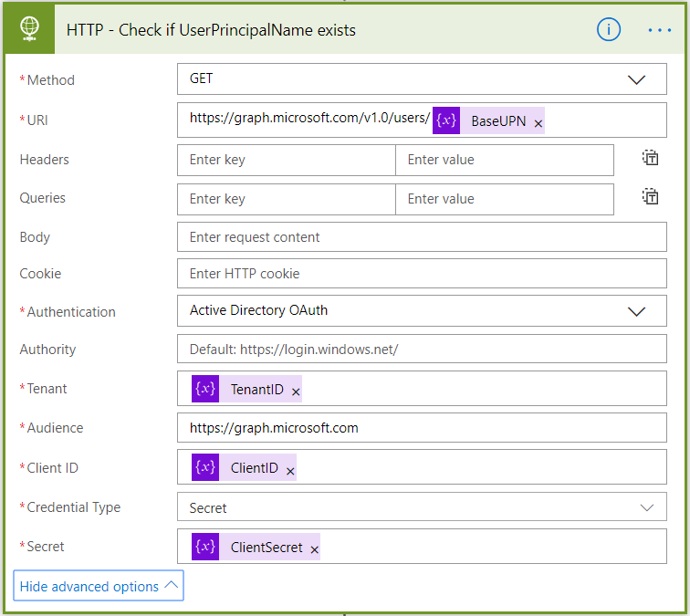Image resolution: width=690 pixels, height=616 pixels.
Task: Open Credential Type dropdown showing Secret
Action: [646, 507]
